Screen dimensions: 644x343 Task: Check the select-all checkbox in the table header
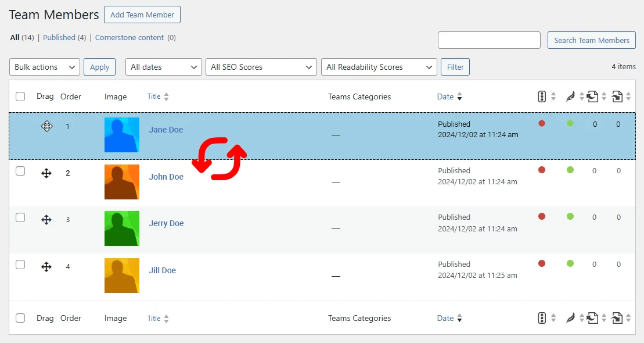click(x=20, y=97)
